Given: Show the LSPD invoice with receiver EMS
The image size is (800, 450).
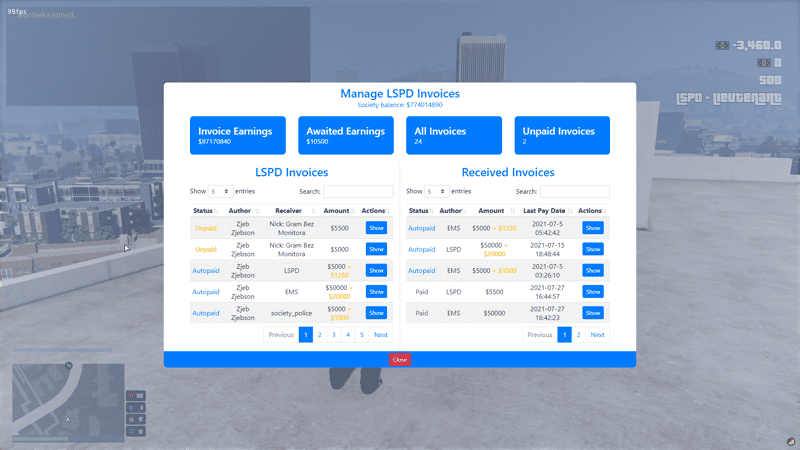Looking at the screenshot, I should (376, 291).
